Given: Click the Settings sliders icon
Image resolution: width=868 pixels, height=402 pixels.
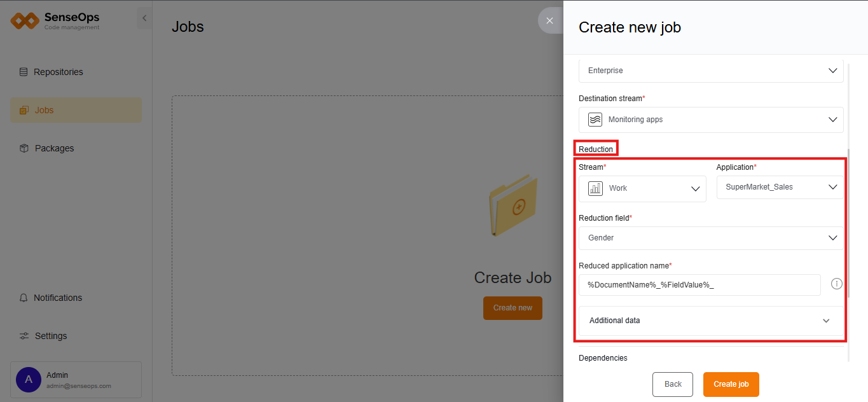Looking at the screenshot, I should click(24, 336).
